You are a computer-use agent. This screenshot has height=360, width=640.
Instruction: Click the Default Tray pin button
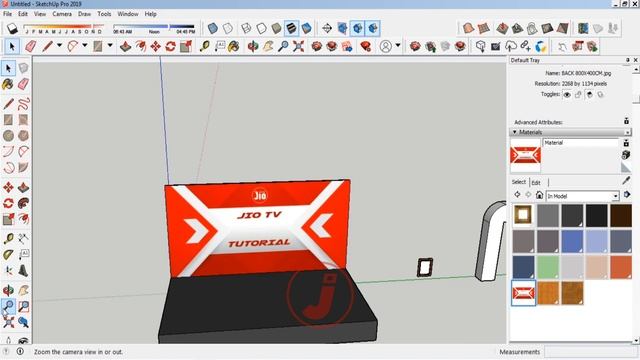pyautogui.click(x=628, y=60)
